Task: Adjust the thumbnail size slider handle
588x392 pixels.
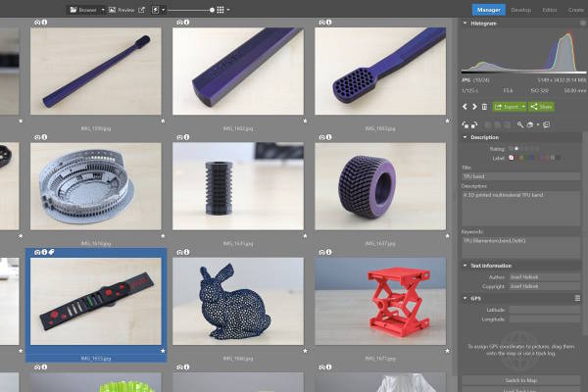Action: (x=213, y=10)
